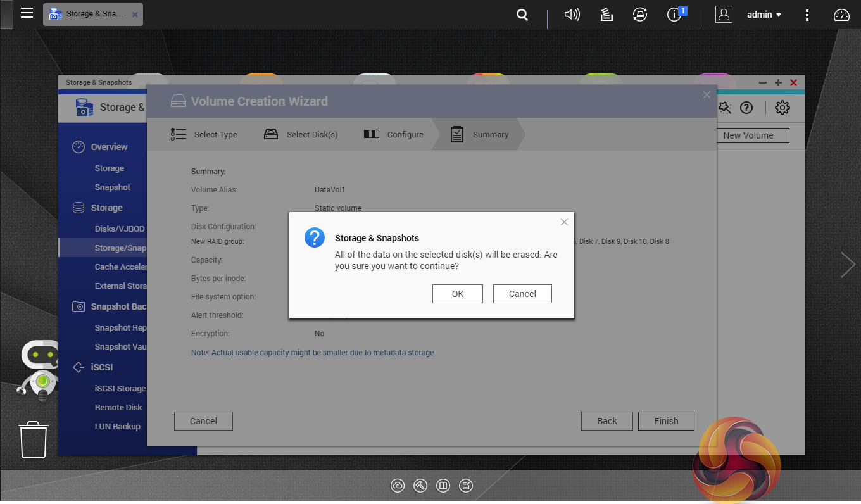Open external devices icon

(640, 15)
